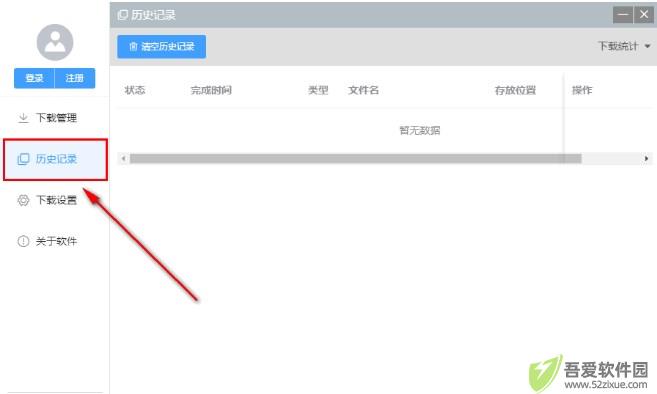The image size is (657, 394).
Task: Open 关于软件 about software page
Action: [x=55, y=241]
